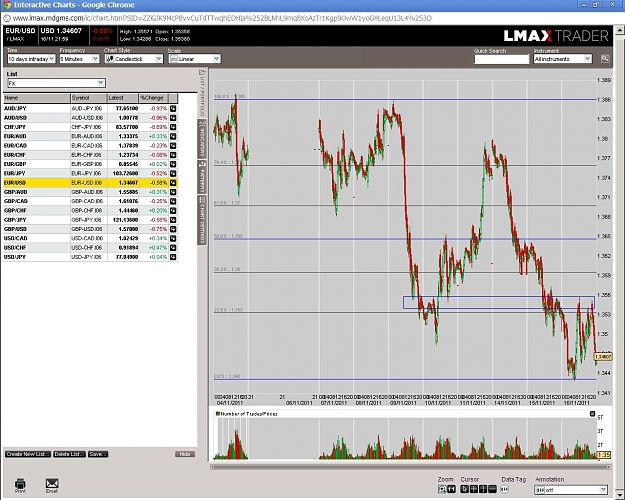Click the Hide button

click(x=185, y=454)
